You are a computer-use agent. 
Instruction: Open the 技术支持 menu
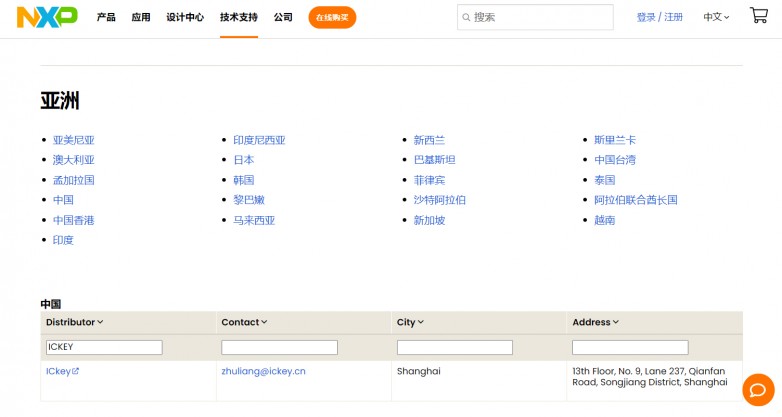click(x=239, y=17)
